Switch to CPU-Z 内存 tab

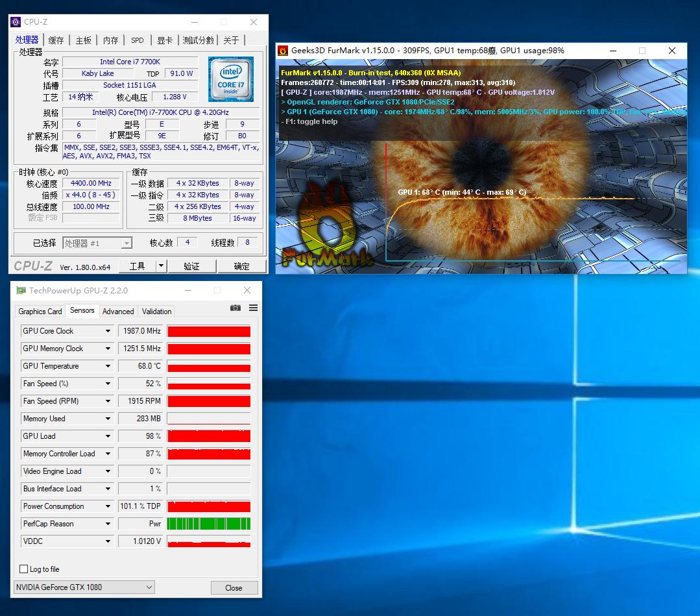[111, 40]
